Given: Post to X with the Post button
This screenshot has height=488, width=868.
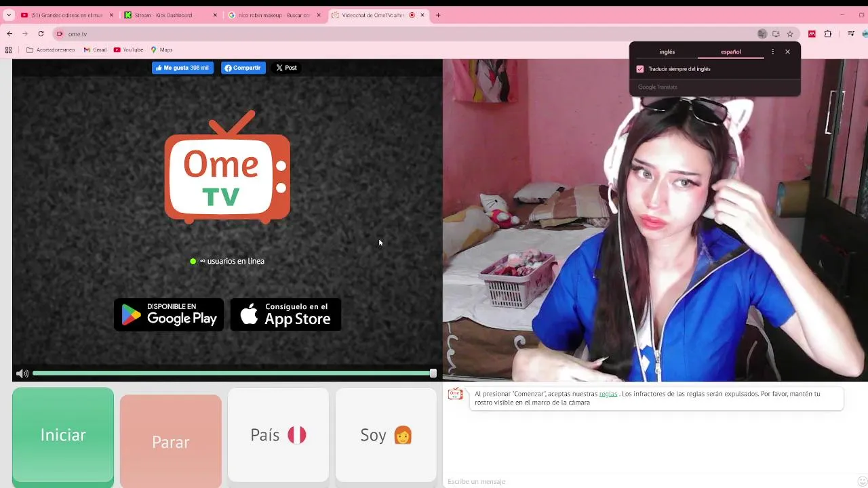Looking at the screenshot, I should [x=286, y=68].
